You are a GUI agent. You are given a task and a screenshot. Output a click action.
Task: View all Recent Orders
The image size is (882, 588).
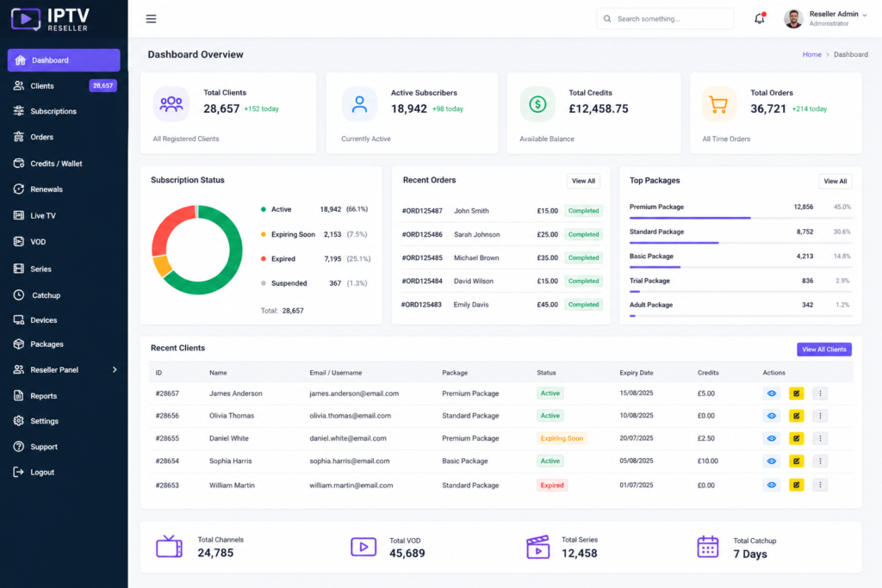click(583, 181)
